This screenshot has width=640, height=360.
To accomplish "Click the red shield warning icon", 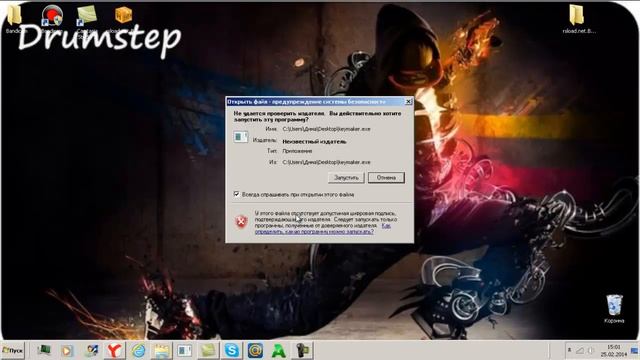I will [x=241, y=222].
